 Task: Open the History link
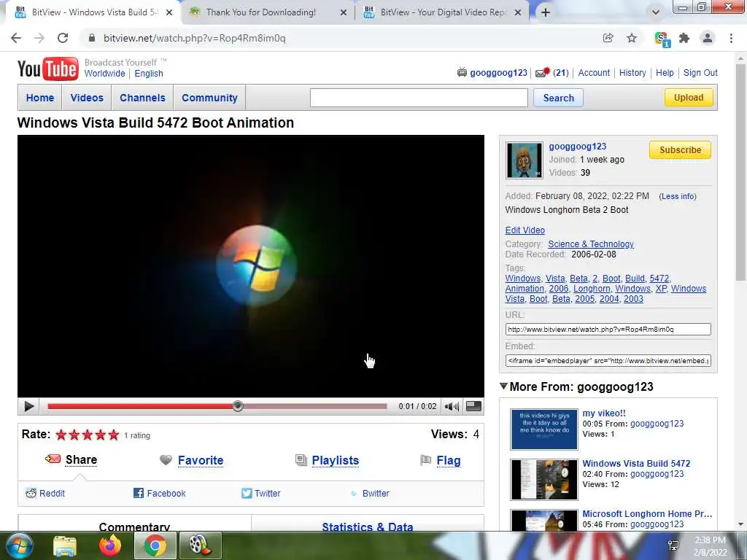632,73
